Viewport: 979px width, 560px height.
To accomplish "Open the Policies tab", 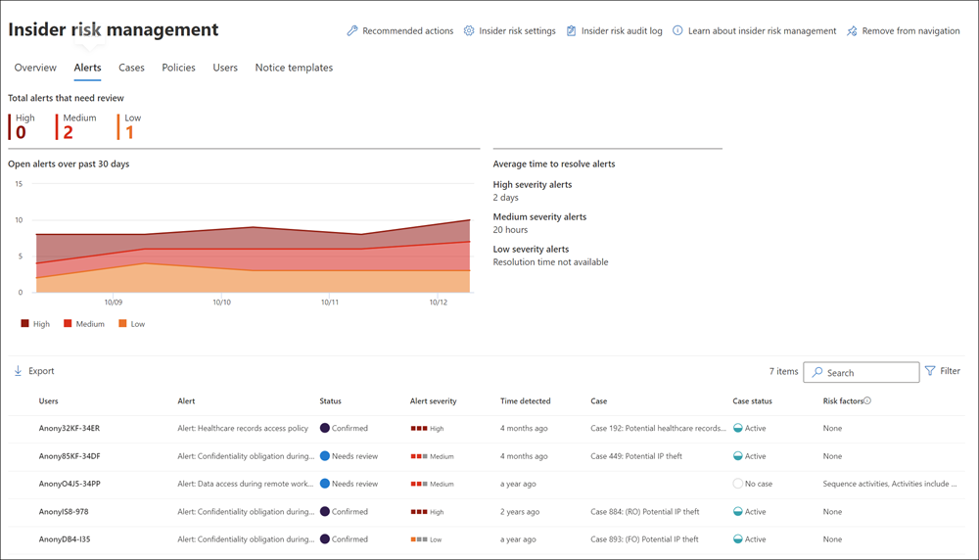I will pyautogui.click(x=178, y=68).
